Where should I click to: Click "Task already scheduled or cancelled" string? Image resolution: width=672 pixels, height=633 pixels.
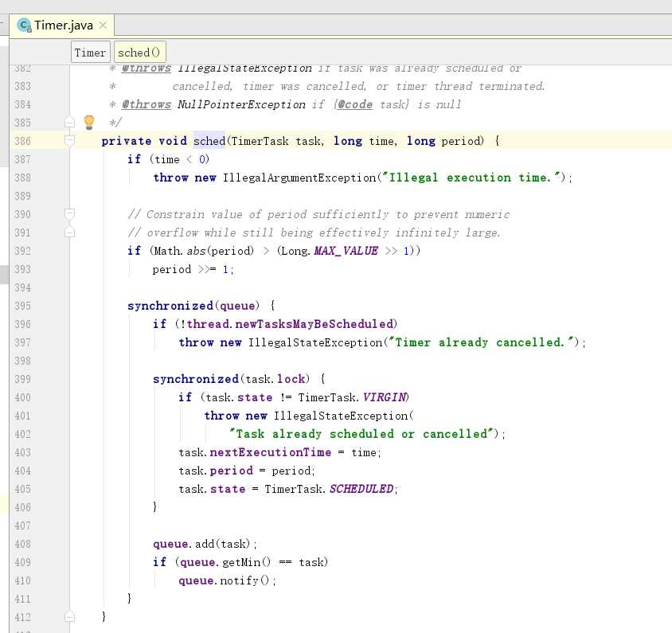[361, 434]
